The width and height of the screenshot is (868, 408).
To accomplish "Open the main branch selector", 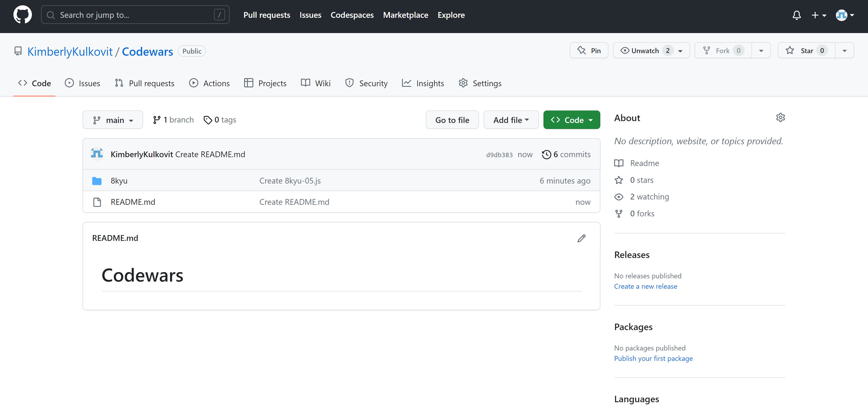I will pyautogui.click(x=113, y=120).
